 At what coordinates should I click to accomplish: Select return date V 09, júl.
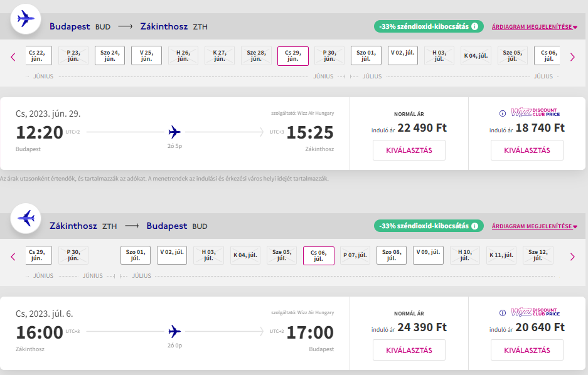coord(428,255)
